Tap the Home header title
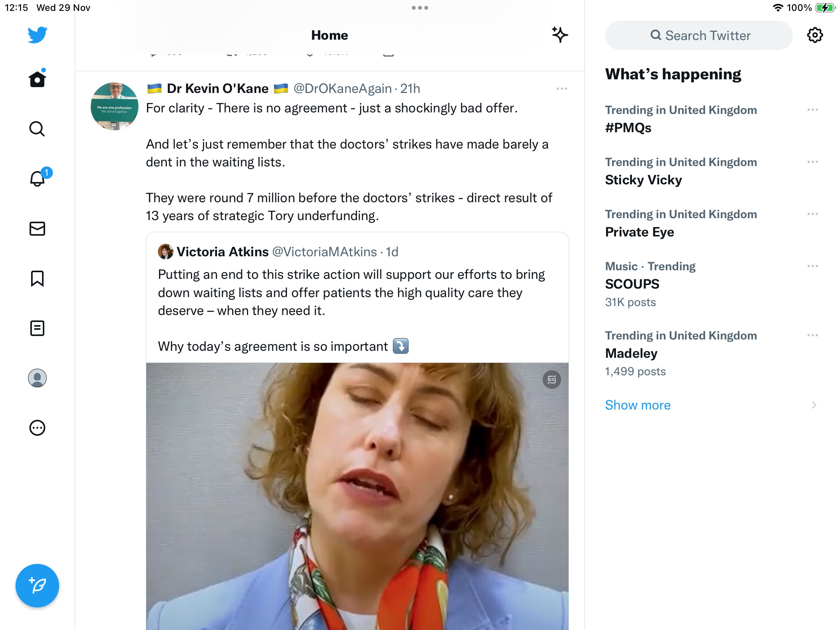 (329, 35)
